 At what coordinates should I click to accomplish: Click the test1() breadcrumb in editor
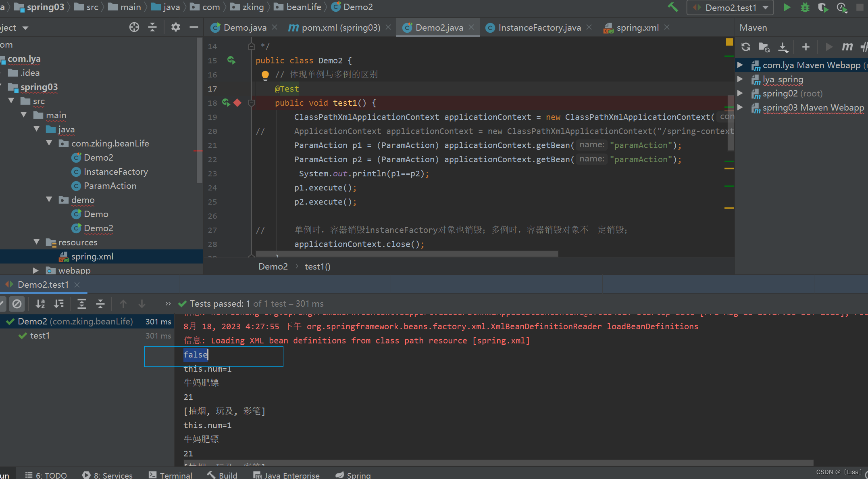tap(317, 267)
